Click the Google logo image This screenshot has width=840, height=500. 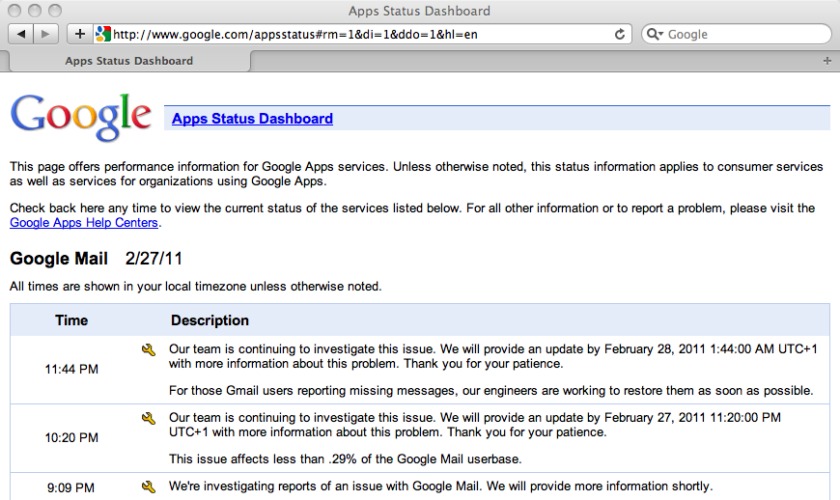(x=81, y=117)
